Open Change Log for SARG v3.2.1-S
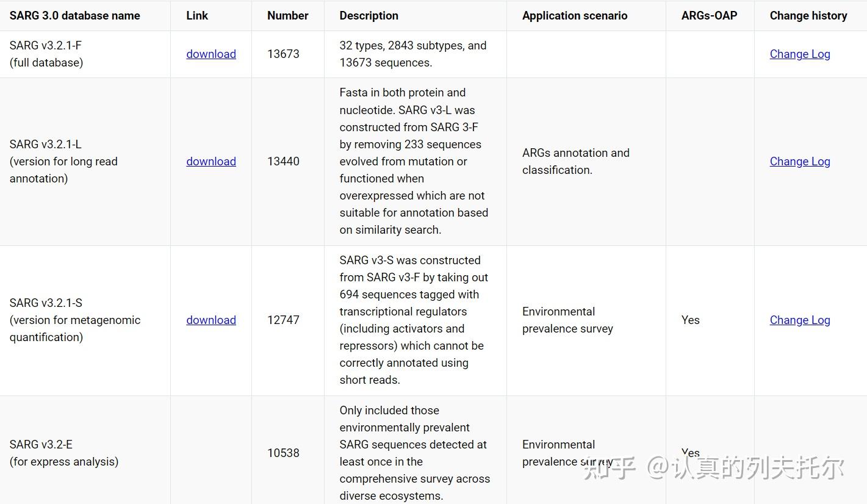The image size is (867, 504). [800, 320]
